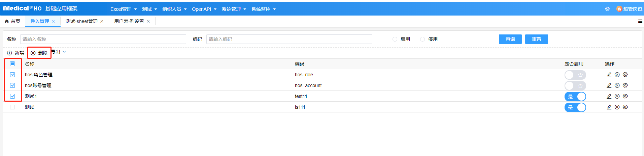Edit the 测试1 row with pencil icon
Viewport: 644px width, 156px height.
609,96
